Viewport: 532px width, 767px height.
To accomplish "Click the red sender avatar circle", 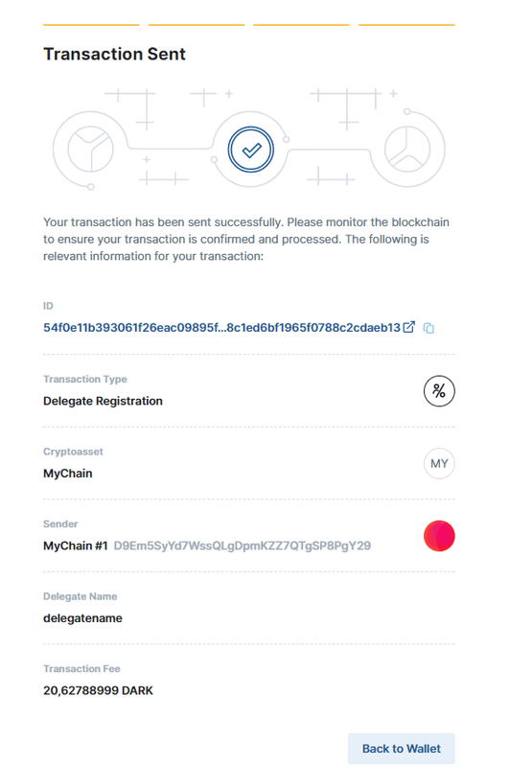I will (x=439, y=536).
